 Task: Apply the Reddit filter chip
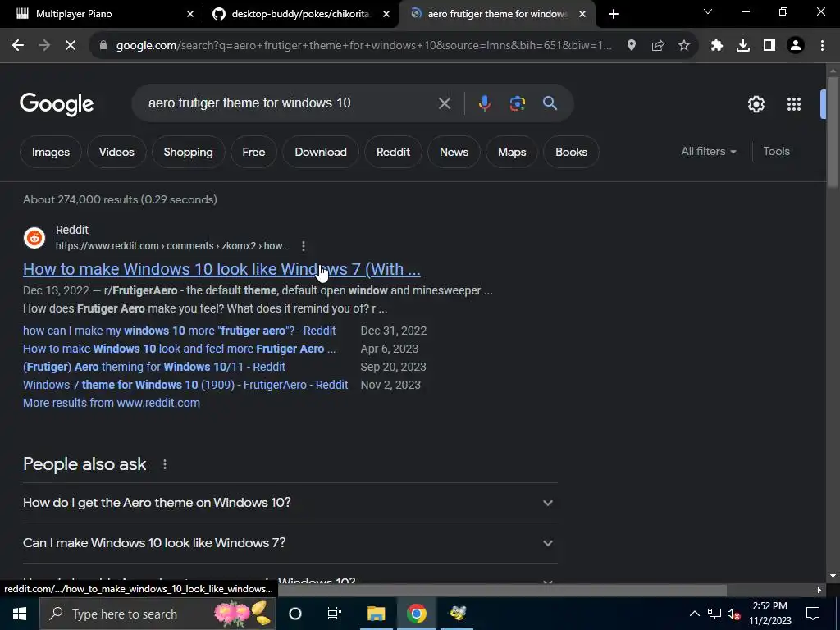(x=393, y=152)
